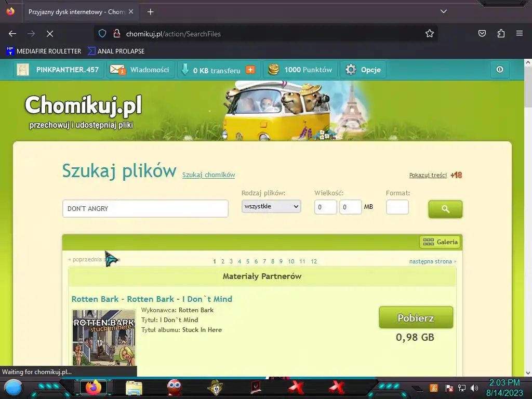Open the Rodzaj plików wszystkie dropdown
The width and height of the screenshot is (532, 399).
271,206
